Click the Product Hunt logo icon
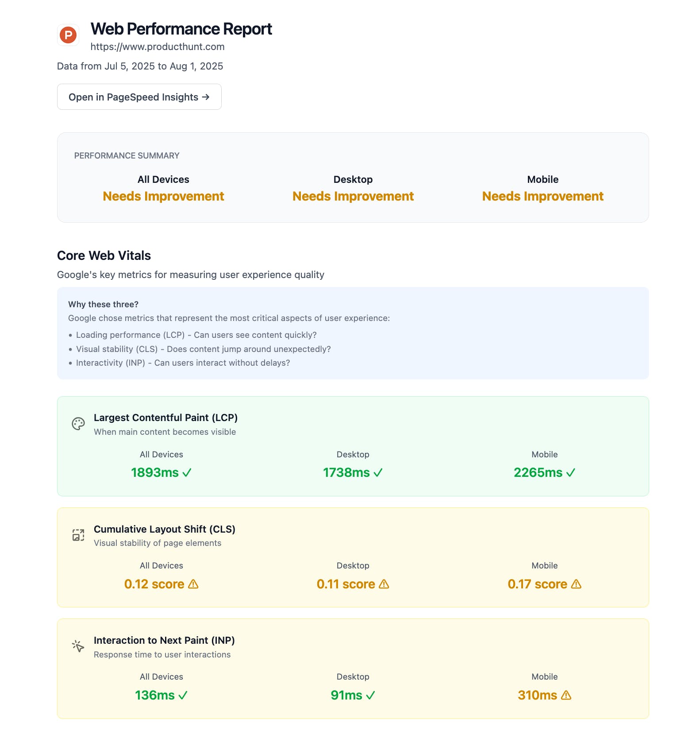Viewport: 700px width, 750px height. tap(68, 35)
